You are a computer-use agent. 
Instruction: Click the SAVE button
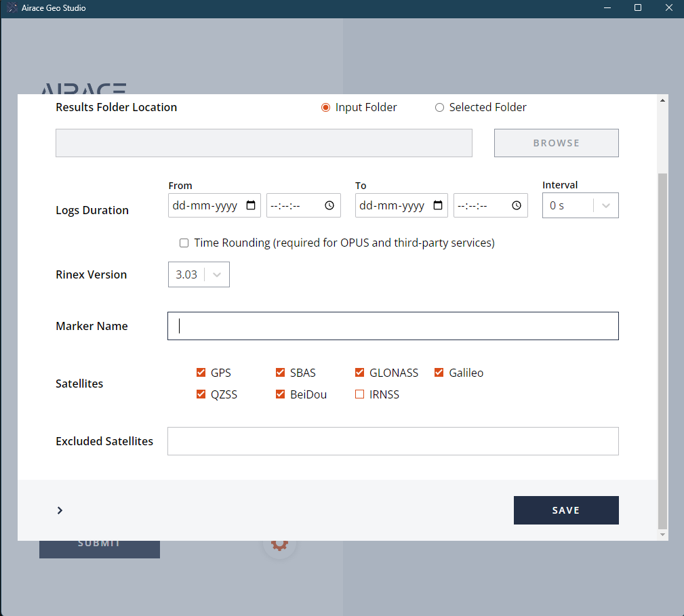[566, 510]
